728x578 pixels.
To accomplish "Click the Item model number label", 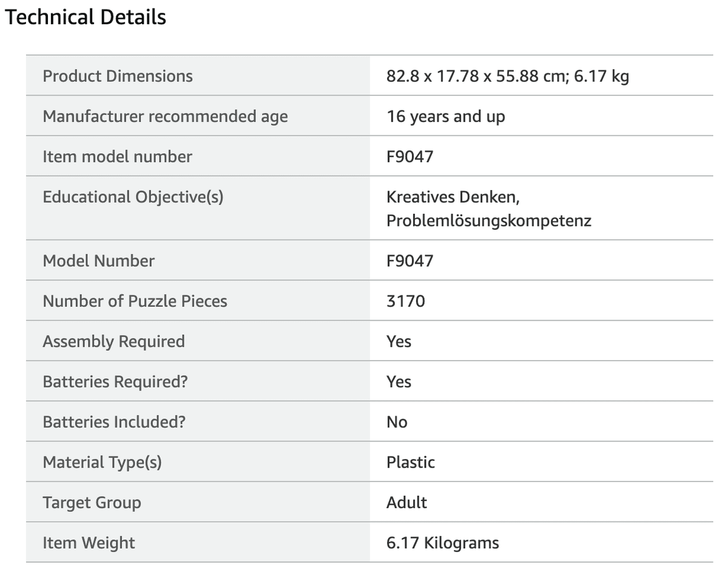I will pyautogui.click(x=117, y=156).
